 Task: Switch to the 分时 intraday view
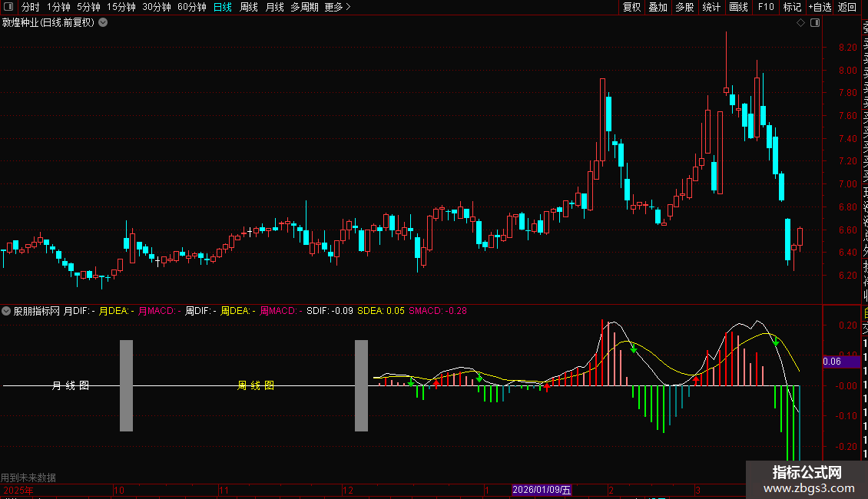[x=31, y=7]
